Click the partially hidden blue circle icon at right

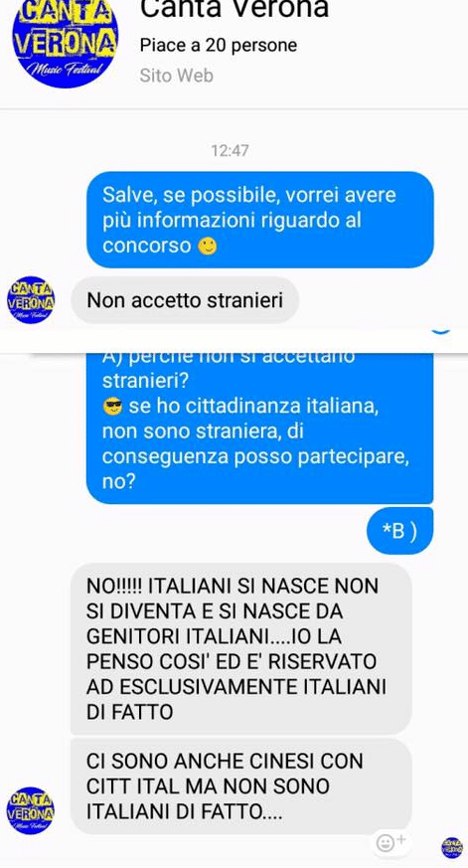pyautogui.click(x=441, y=330)
